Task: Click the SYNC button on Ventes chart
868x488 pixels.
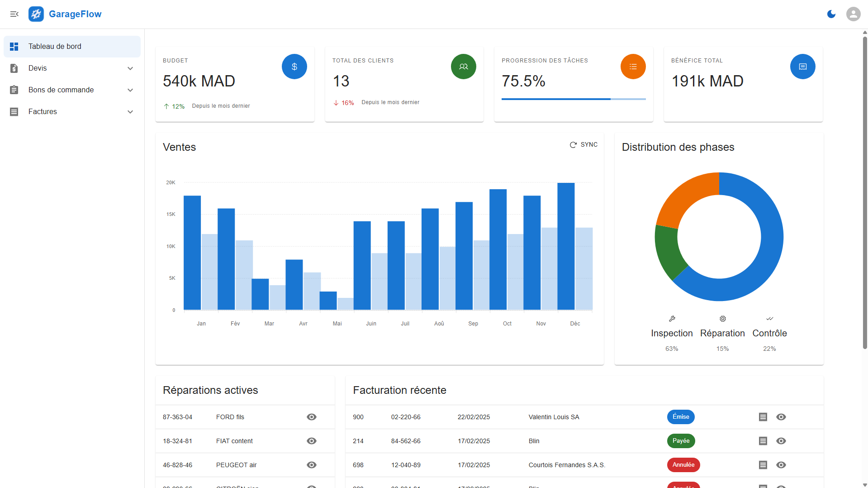Action: [583, 144]
